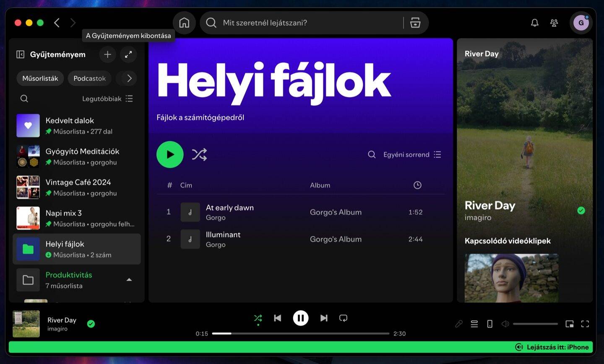Viewport: 604px width, 364px height.
Task: Open the Egyéni sorrend sort dropdown
Action: click(412, 155)
